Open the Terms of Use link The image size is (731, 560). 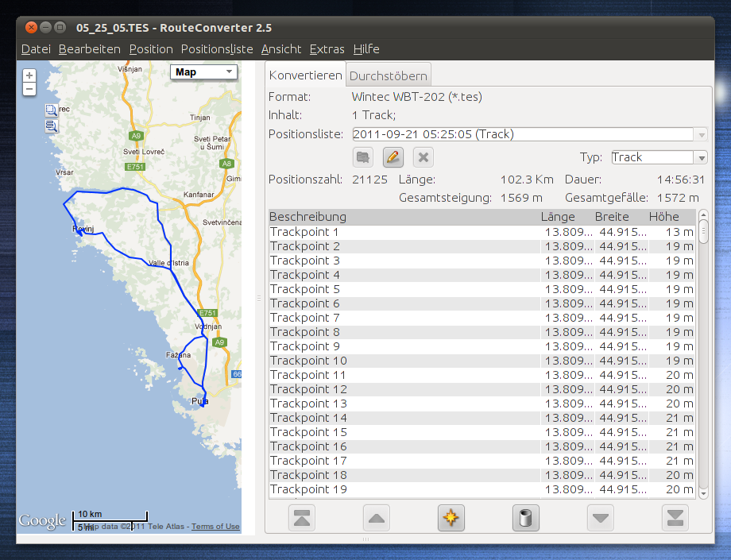[215, 527]
